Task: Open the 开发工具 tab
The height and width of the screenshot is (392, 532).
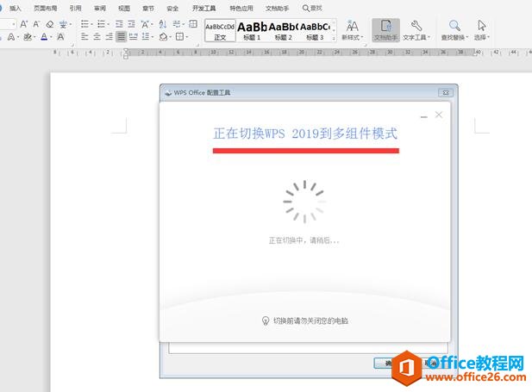Action: 203,8
